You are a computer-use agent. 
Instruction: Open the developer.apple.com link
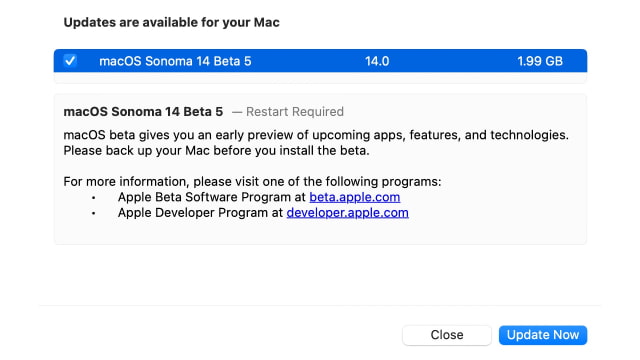pyautogui.click(x=347, y=213)
